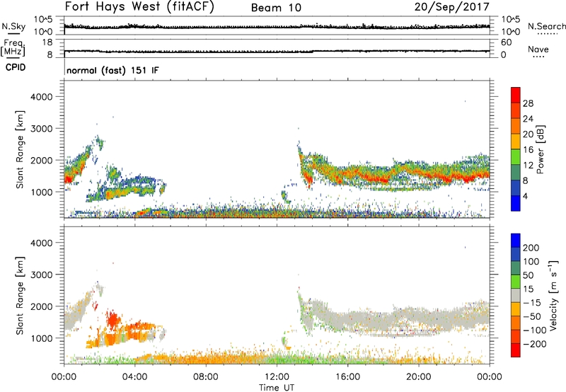
Task: Click the "−200" value on Velocity color bar
Action: pos(535,344)
